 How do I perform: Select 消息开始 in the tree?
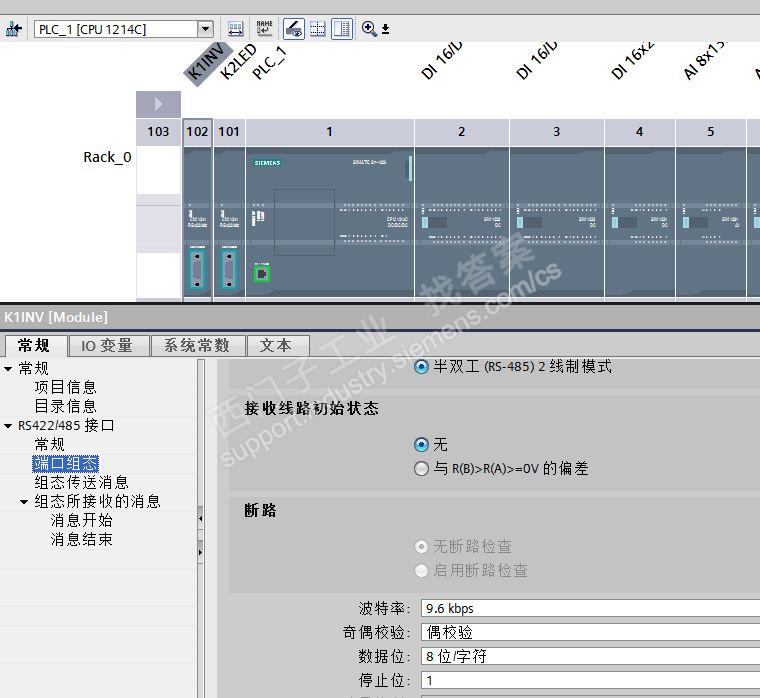click(81, 520)
